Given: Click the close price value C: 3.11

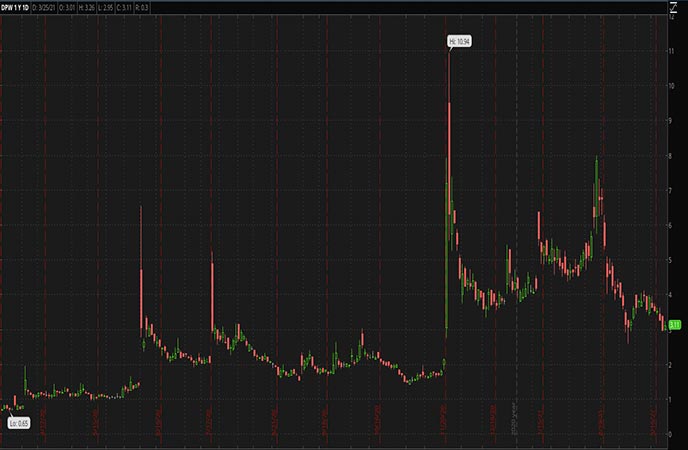Looking at the screenshot, I should (125, 8).
